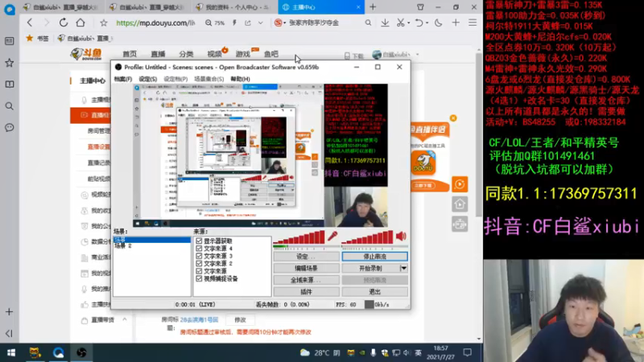Screen dimensions: 644x362
Task: Switch to 我的资料 - 个人中心 browser tab
Action: [233, 7]
